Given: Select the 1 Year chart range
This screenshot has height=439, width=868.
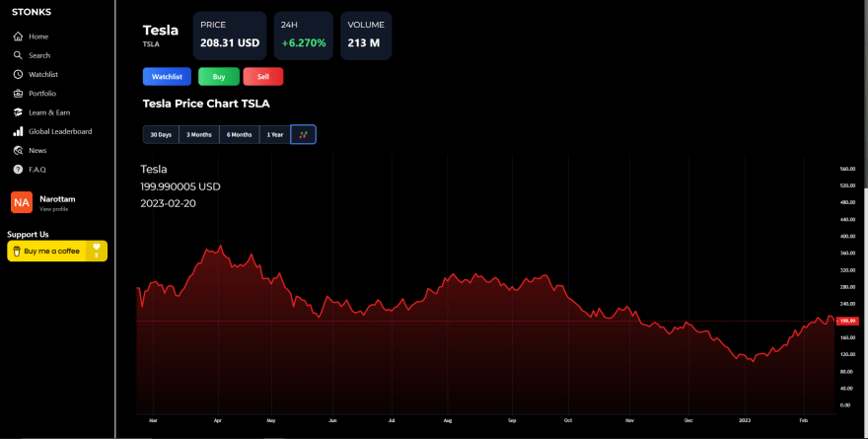Looking at the screenshot, I should [x=275, y=134].
